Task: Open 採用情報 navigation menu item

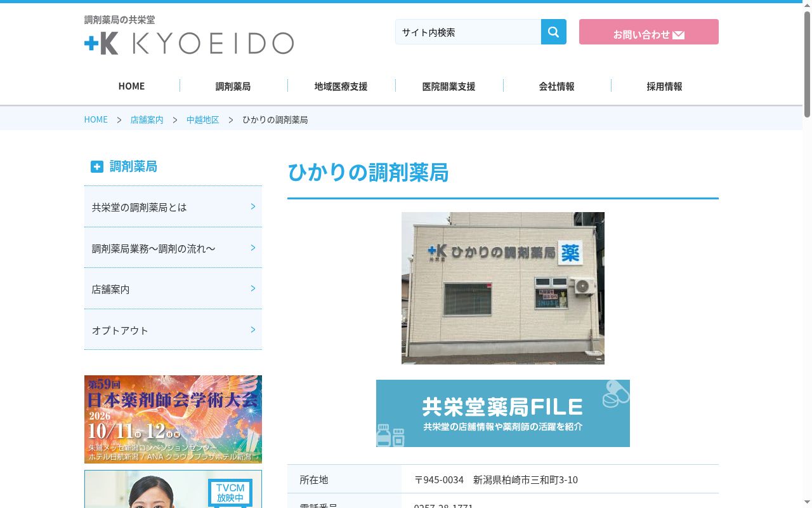Action: tap(664, 86)
